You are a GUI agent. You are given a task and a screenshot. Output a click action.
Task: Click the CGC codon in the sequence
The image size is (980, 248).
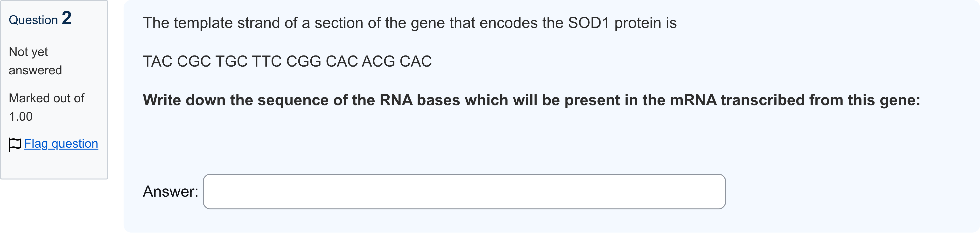tap(194, 61)
